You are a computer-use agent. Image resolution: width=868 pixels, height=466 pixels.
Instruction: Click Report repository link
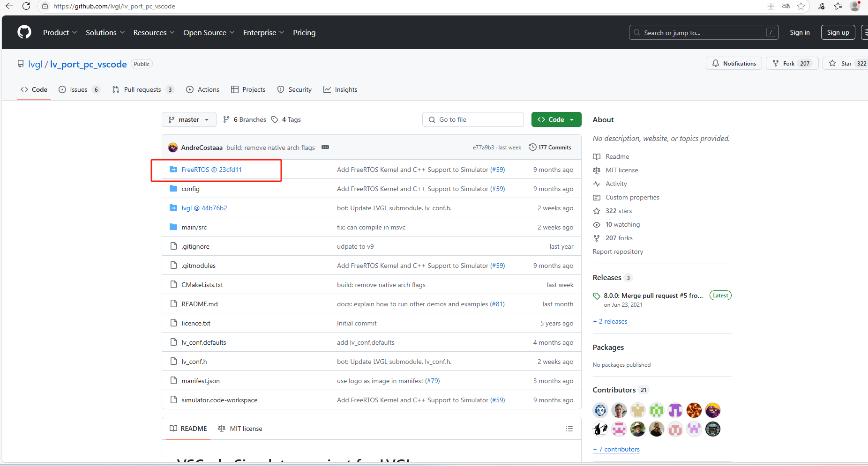pyautogui.click(x=618, y=251)
